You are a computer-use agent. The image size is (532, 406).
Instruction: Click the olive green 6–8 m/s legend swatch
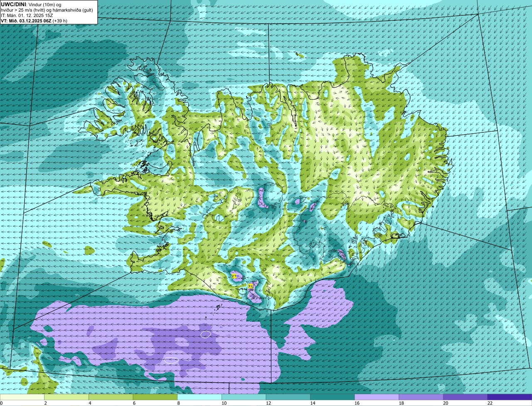pos(155,397)
